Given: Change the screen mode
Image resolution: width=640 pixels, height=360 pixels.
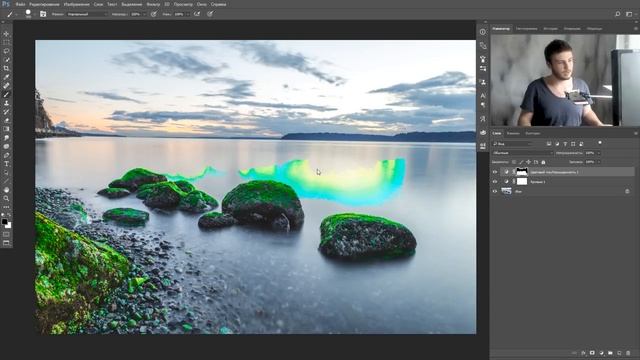Looking at the screenshot, I should click(x=6, y=243).
